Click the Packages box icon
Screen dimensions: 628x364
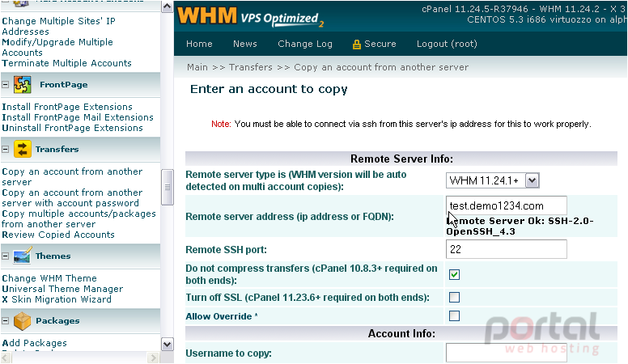click(x=22, y=320)
